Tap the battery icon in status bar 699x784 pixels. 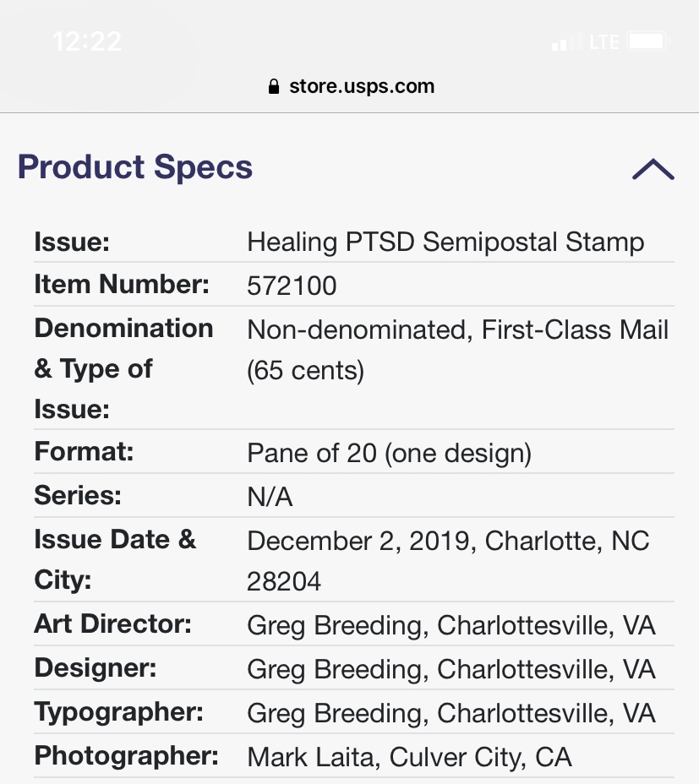click(649, 41)
